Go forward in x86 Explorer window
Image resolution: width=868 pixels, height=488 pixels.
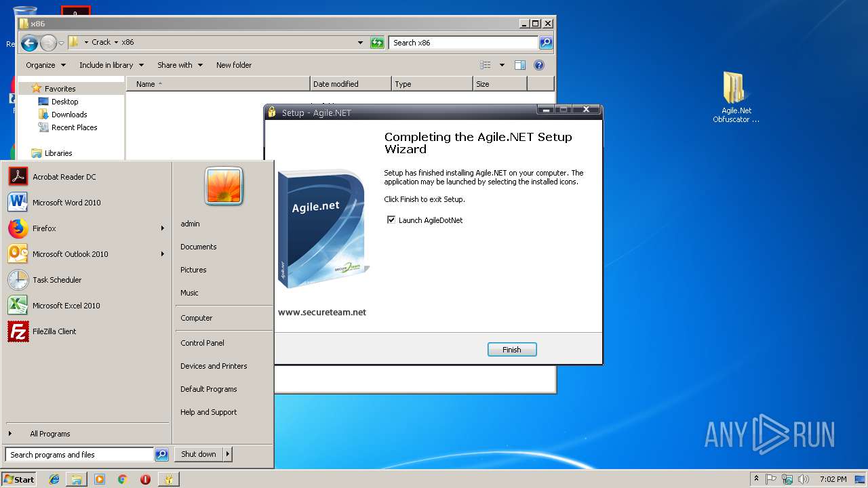tap(48, 43)
